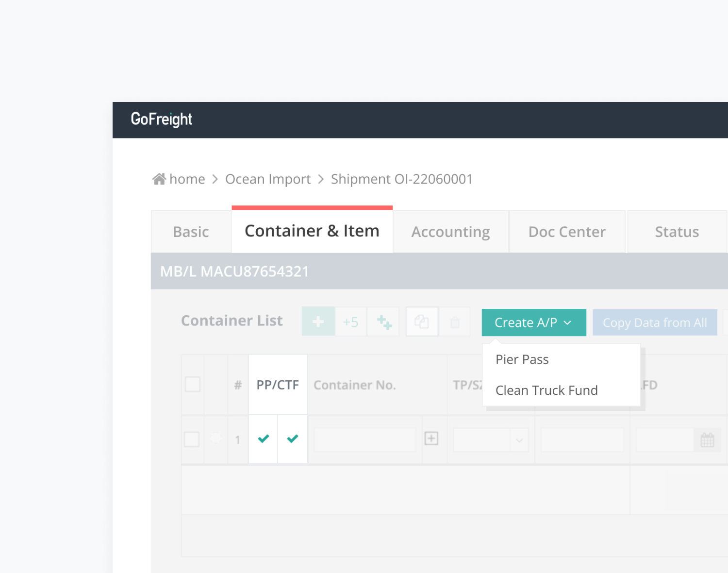Click the +5 add containers button
Viewport: 728px width, 573px height.
[x=350, y=322]
